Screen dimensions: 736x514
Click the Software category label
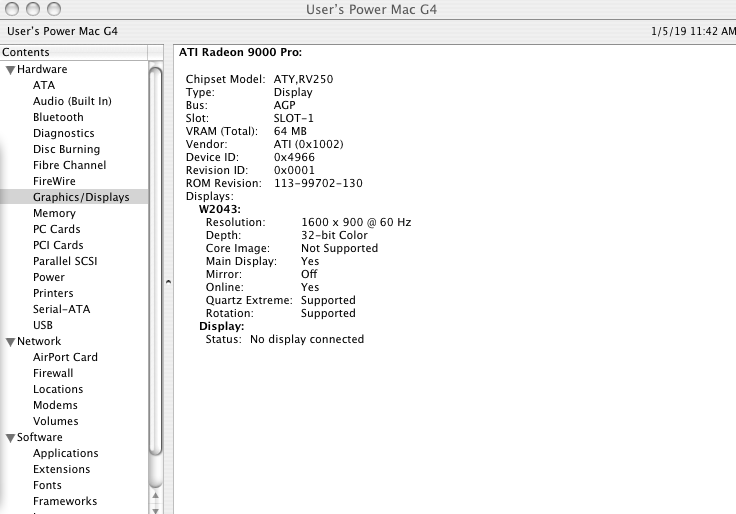39,437
